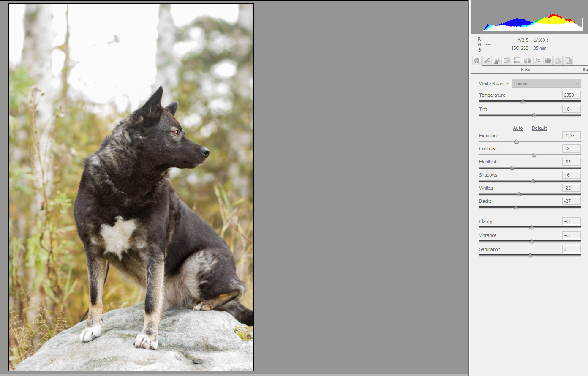Open the Snapshots tab icon
Image resolution: width=588 pixels, height=376 pixels.
[568, 61]
